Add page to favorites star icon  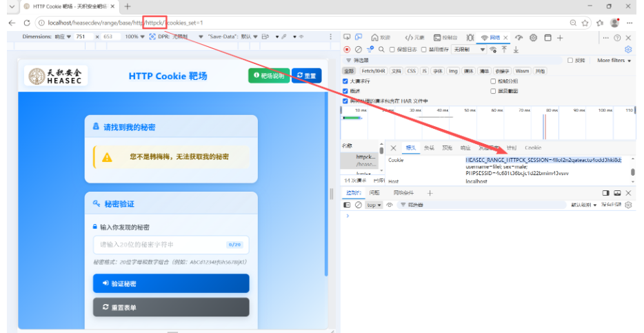pyautogui.click(x=585, y=23)
